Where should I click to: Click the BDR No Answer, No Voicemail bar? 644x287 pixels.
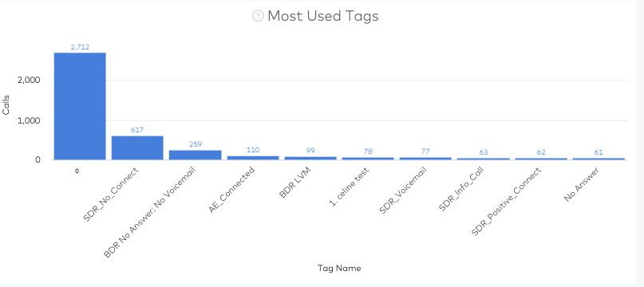[195, 155]
